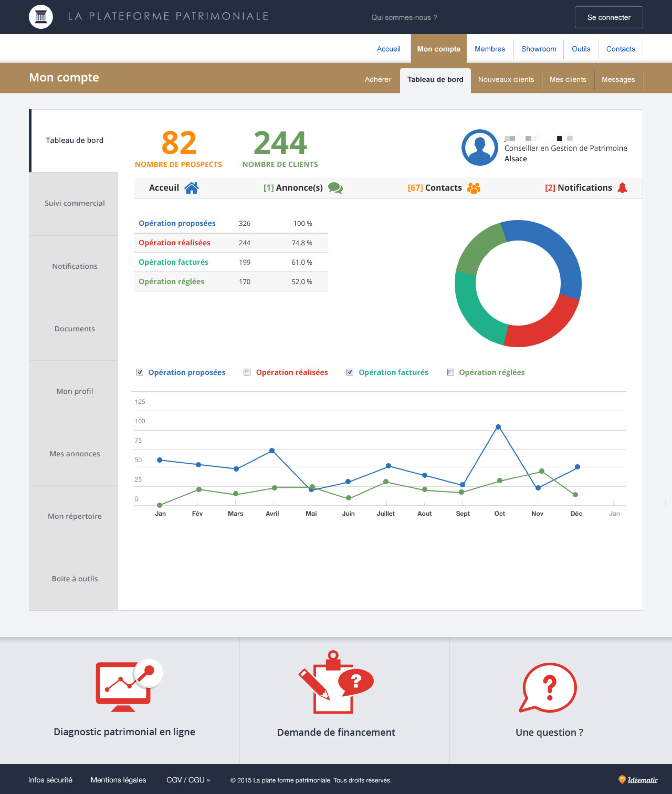
Task: Open the Outils menu item
Action: pos(581,49)
